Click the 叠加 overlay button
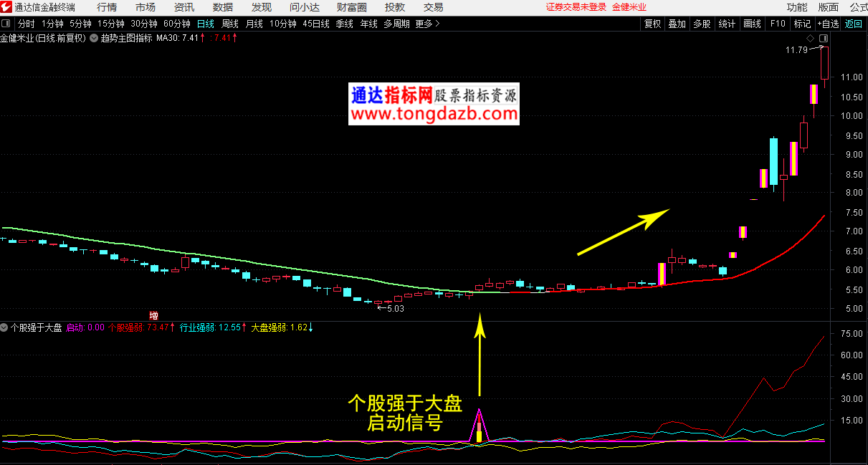Image resolution: width=868 pixels, height=465 pixels. click(x=677, y=24)
